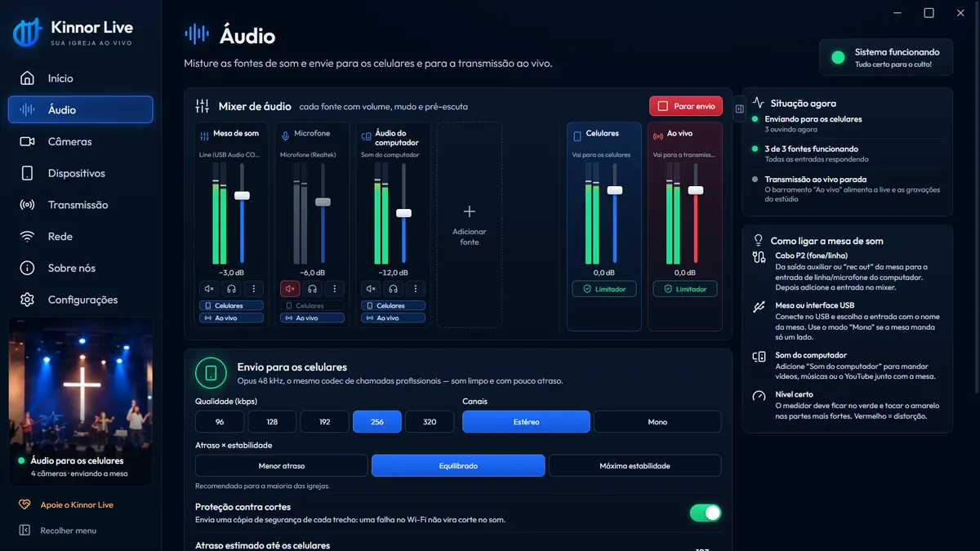Open Microfone channel more options

pos(335,288)
